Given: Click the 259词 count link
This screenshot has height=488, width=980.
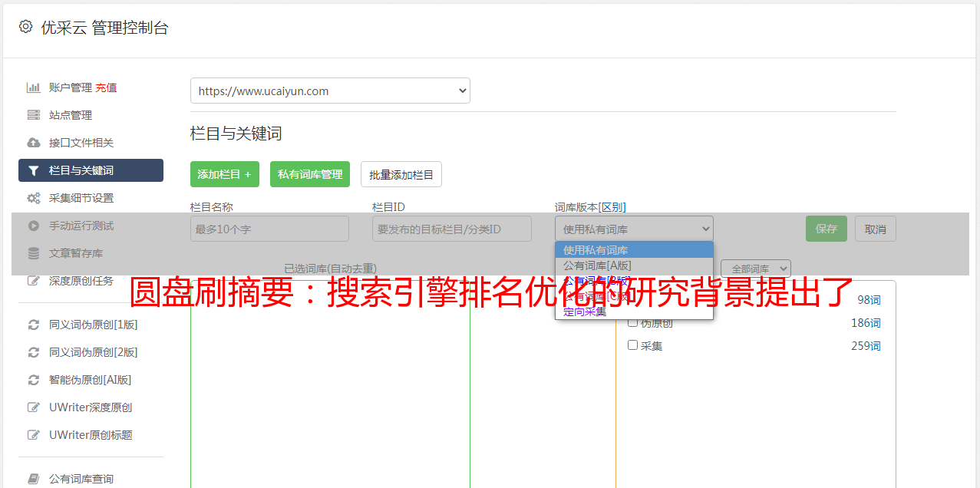Looking at the screenshot, I should tap(866, 346).
